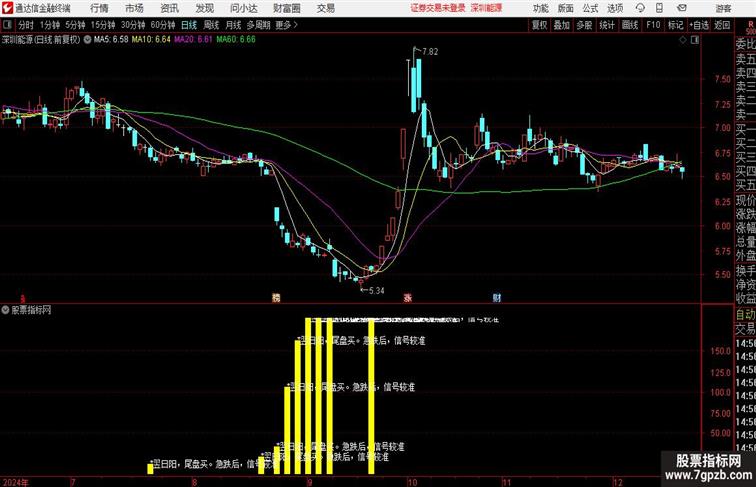Add stock with +自选 button
The width and height of the screenshot is (756, 487).
tap(699, 25)
